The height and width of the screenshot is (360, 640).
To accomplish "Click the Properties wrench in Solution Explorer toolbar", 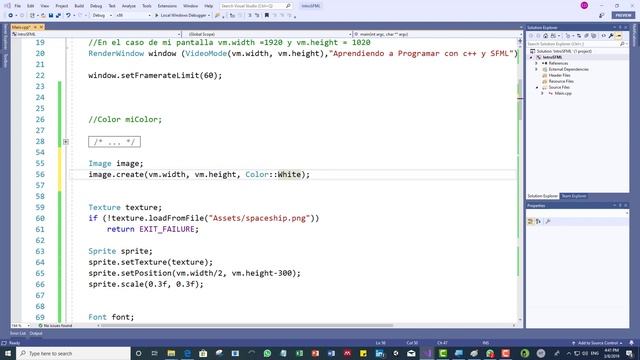I will point(611,36).
